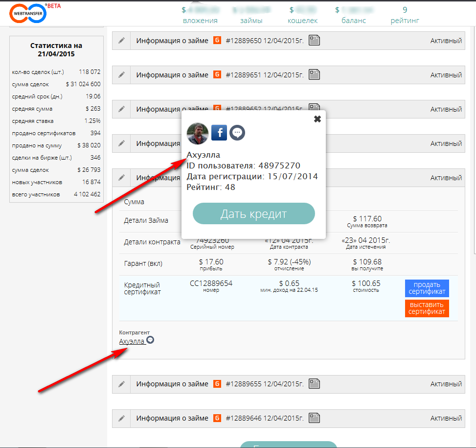The width and height of the screenshot is (476, 448).
Task: Click Статистика на 21/04/2015 heading
Action: (x=56, y=49)
